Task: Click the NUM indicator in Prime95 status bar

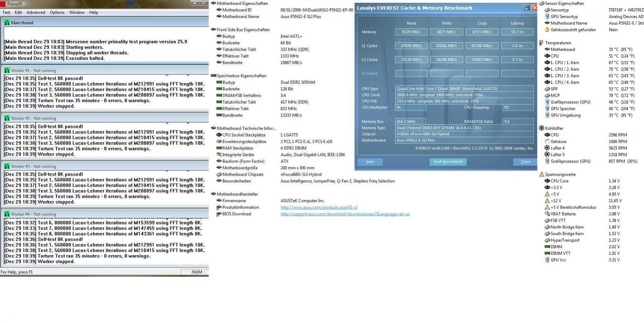Action: click(197, 272)
